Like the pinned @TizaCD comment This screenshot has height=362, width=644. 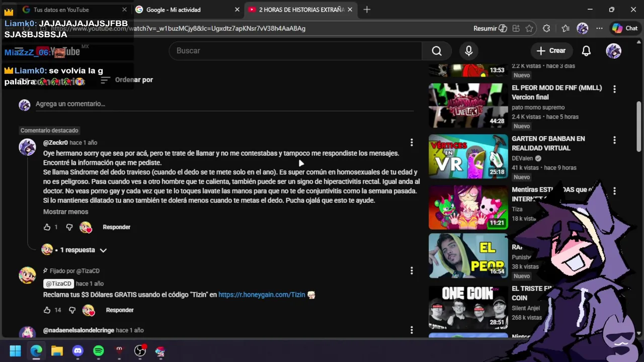[47, 310]
